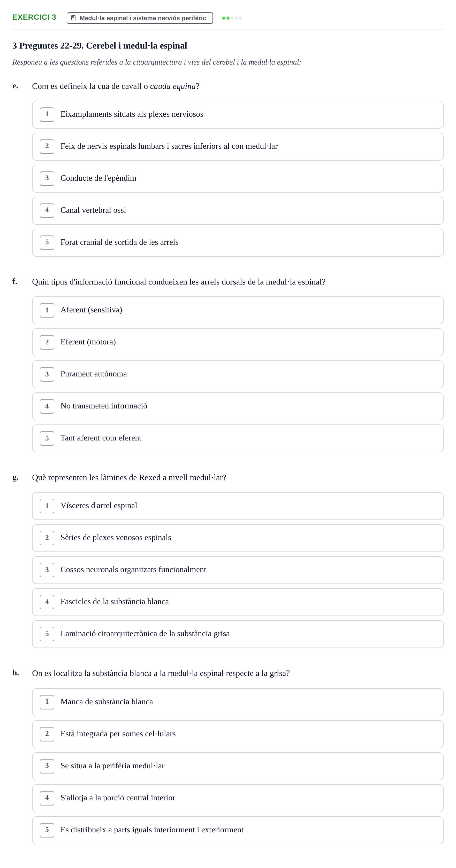Click number box 1 beside Eixamplaments situats
Viewport: 456px width, 868px height.
pyautogui.click(x=47, y=115)
